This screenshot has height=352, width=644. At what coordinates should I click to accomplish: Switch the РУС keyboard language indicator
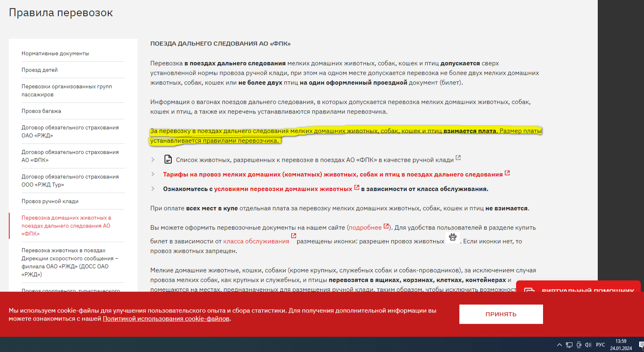tap(601, 345)
